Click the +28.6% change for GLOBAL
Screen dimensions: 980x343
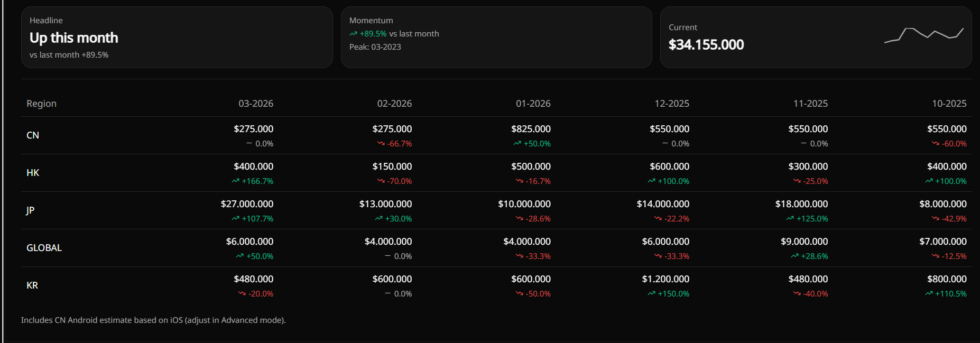[815, 256]
